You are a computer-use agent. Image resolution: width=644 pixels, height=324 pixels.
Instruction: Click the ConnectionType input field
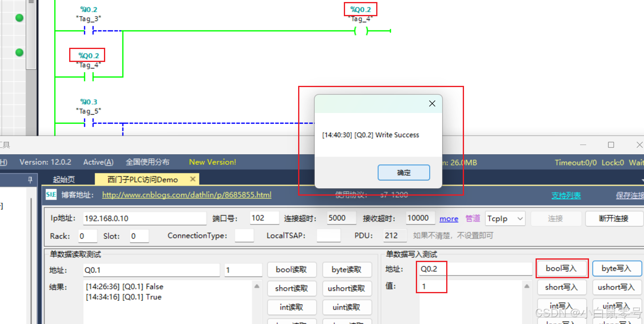(244, 236)
